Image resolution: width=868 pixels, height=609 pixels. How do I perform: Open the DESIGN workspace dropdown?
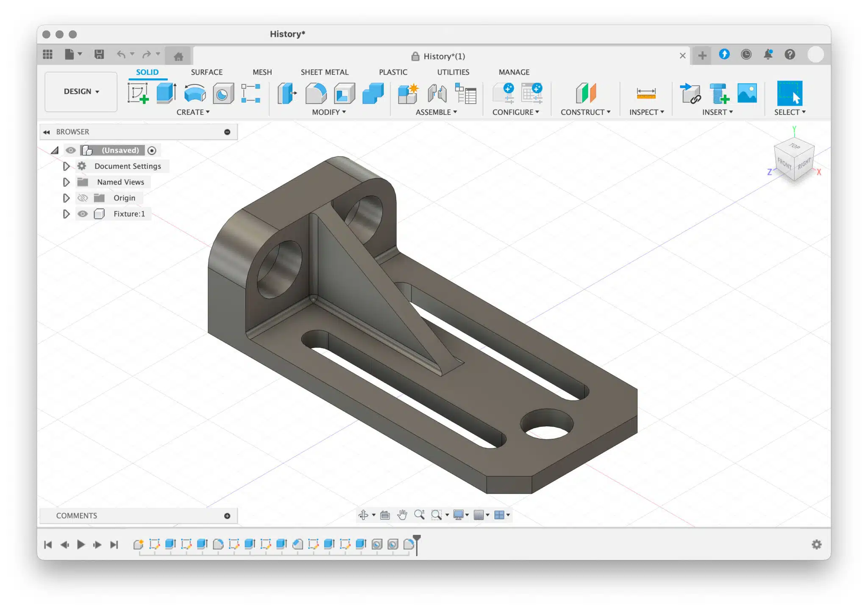click(81, 92)
